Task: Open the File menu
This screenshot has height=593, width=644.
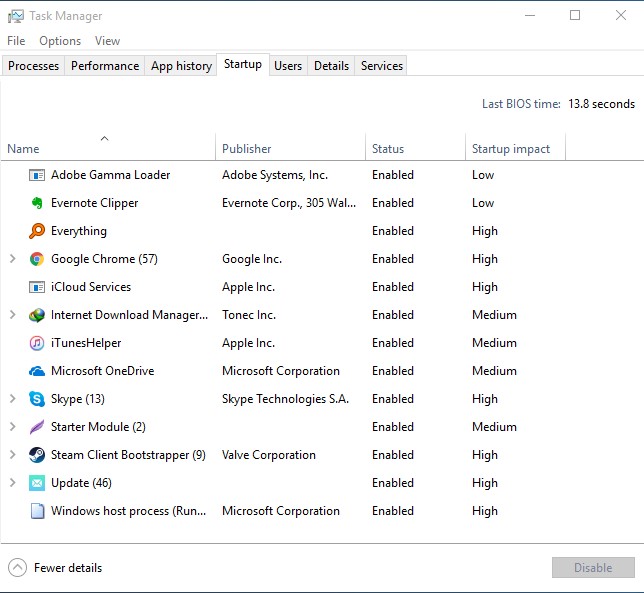Action: 16,41
